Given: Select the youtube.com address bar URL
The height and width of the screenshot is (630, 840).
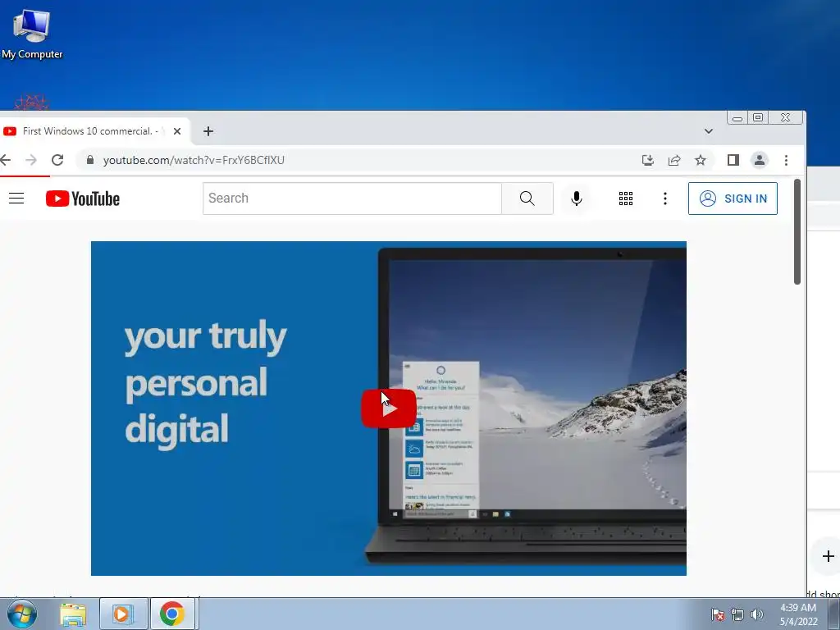Looking at the screenshot, I should [194, 160].
